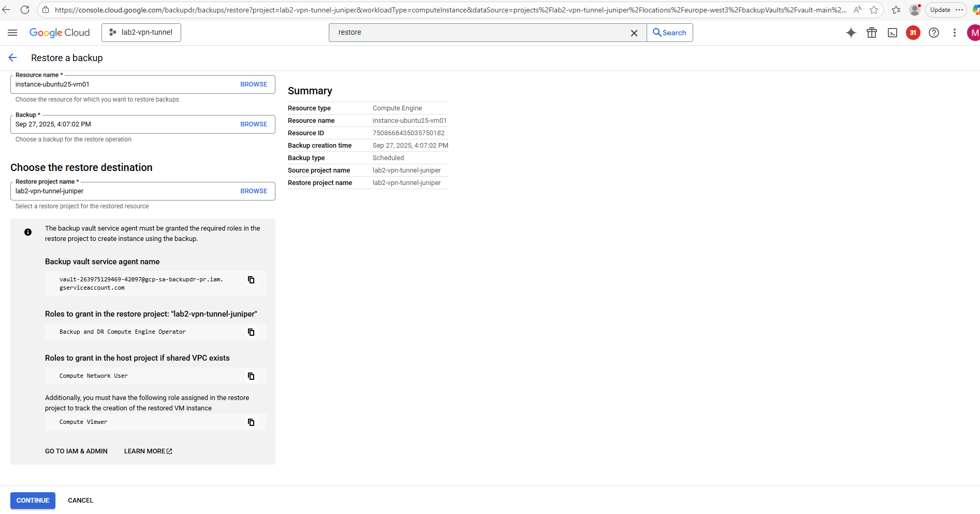
Task: Click the Gemini AI sparkle icon
Action: pos(851,33)
